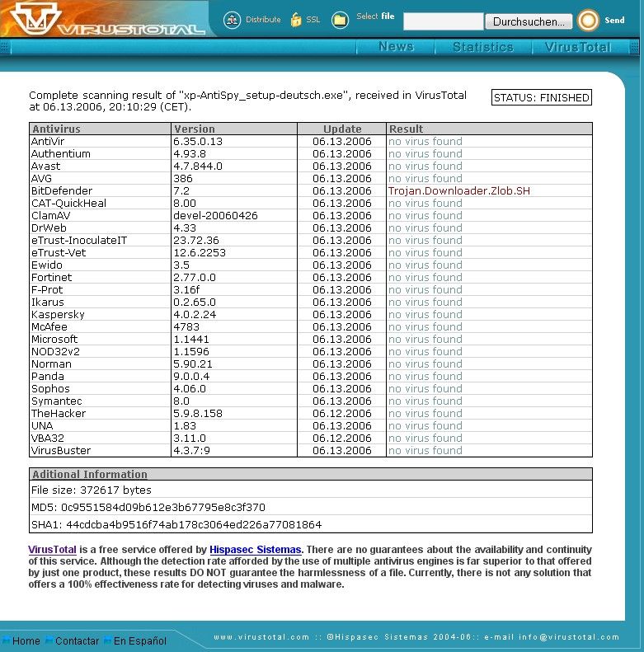Click the SSL label
Screen dimensions: 644x652
313,20
